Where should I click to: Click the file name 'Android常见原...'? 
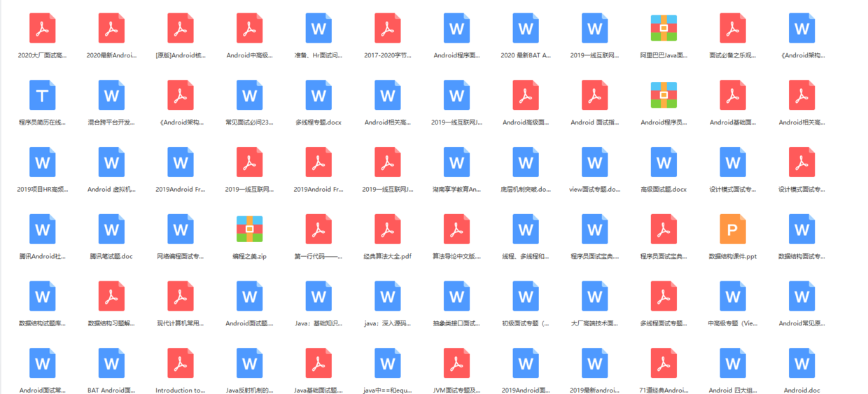801,324
